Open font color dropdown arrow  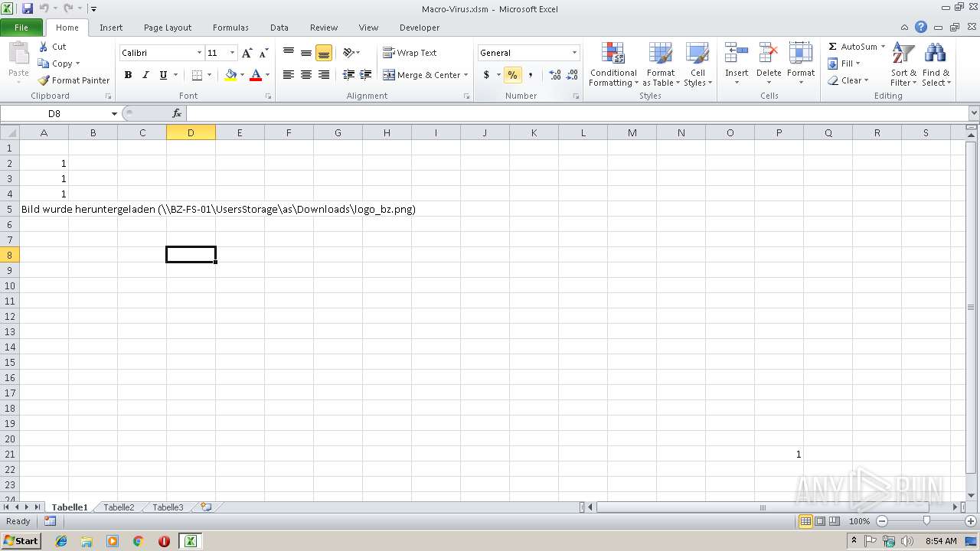click(267, 75)
